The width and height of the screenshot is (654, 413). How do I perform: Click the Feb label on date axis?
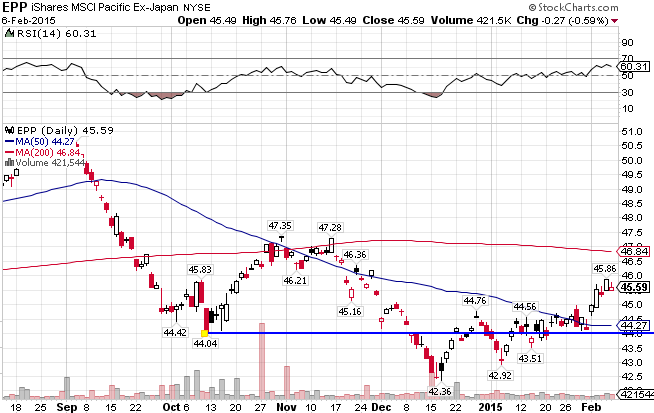pos(591,407)
